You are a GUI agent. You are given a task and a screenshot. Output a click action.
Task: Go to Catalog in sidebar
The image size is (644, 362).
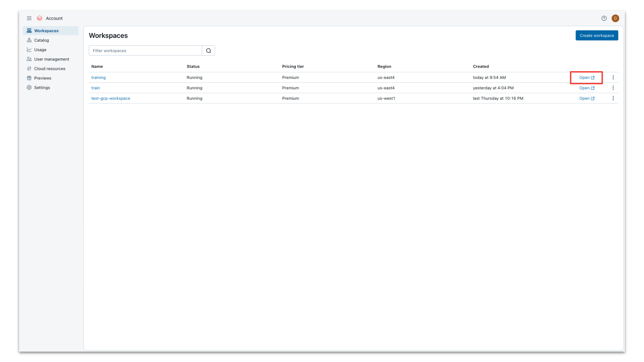pos(42,40)
